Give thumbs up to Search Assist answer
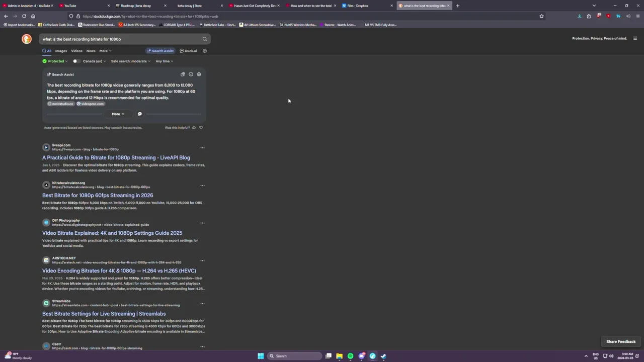 click(194, 128)
